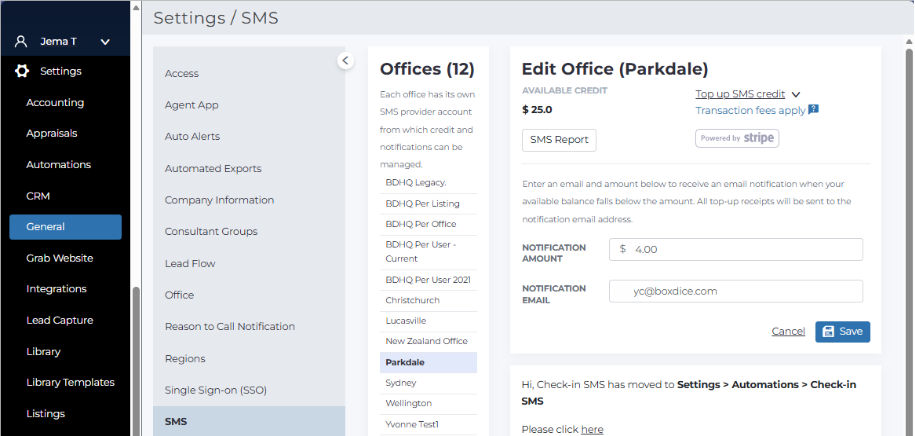Expand the Top up SMS credit chevron
The image size is (915, 436).
pos(796,95)
